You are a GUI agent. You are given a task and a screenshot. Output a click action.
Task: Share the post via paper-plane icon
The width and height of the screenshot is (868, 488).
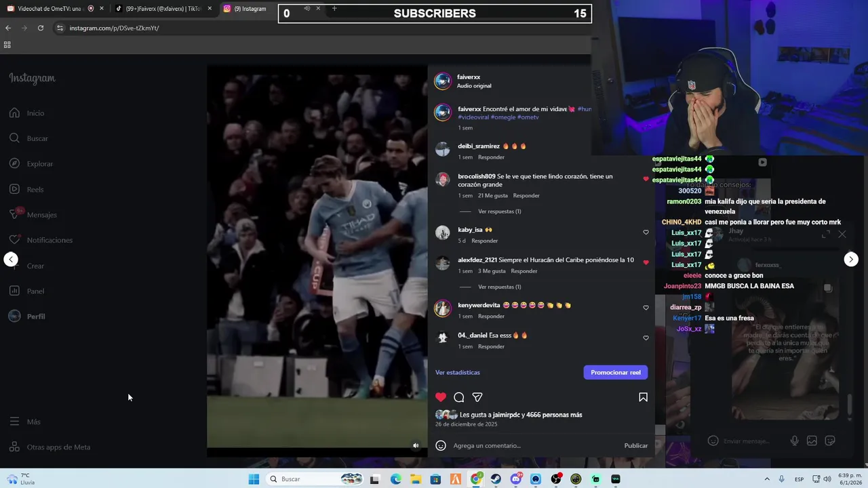click(477, 397)
